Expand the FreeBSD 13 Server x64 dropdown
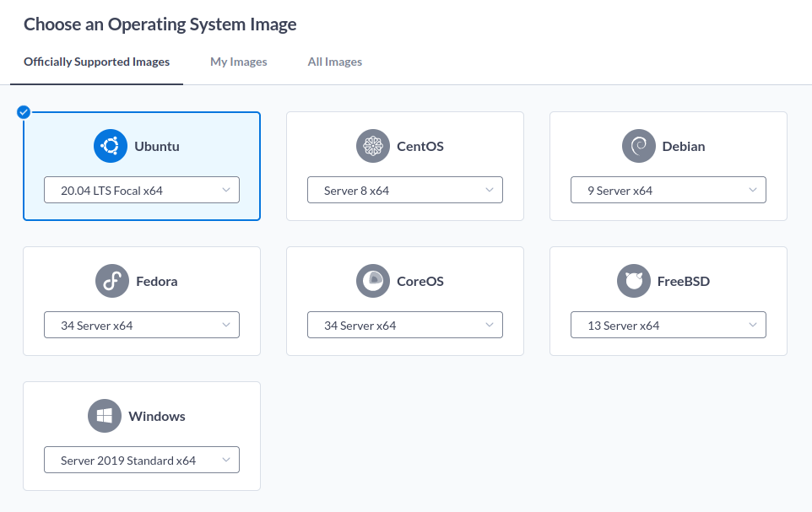Viewport: 812px width, 512px height. [x=668, y=325]
